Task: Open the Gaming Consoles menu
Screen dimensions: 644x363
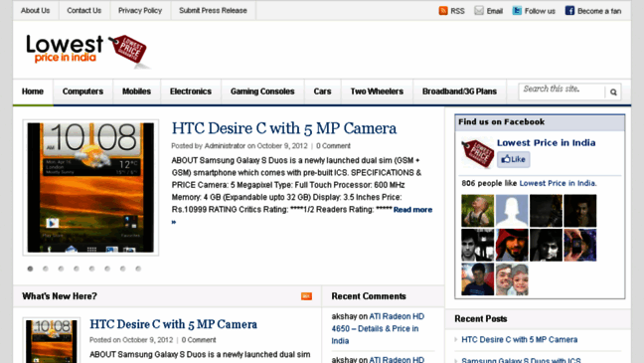Action: pos(262,91)
